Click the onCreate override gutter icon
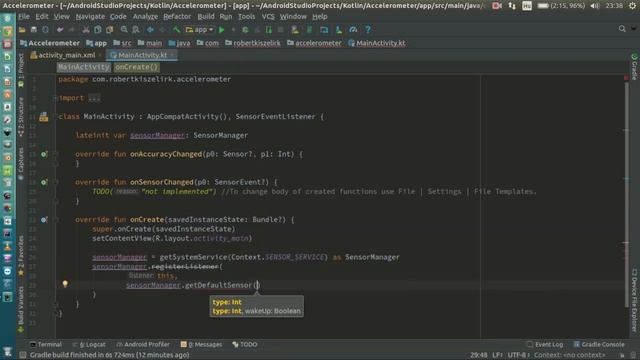The image size is (640, 360). (x=44, y=220)
